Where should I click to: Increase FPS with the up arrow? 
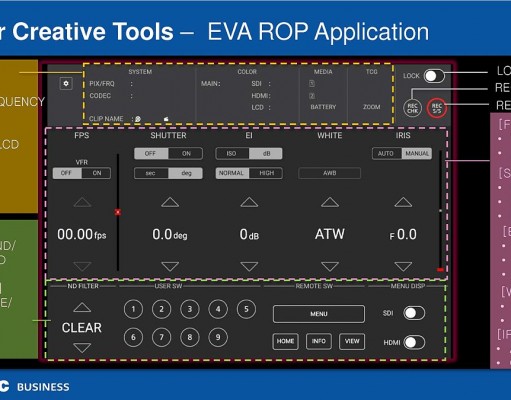(x=82, y=202)
